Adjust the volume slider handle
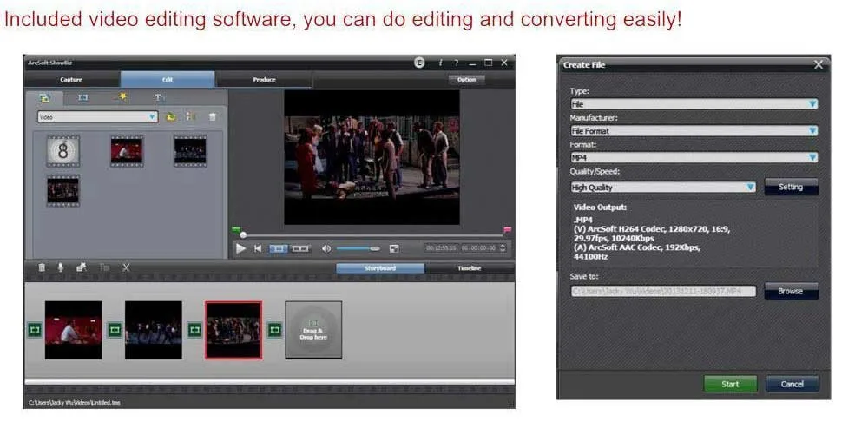 [375, 248]
